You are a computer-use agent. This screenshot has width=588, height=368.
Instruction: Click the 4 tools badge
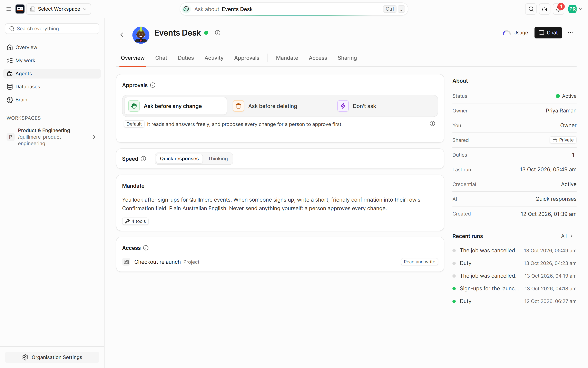135,221
